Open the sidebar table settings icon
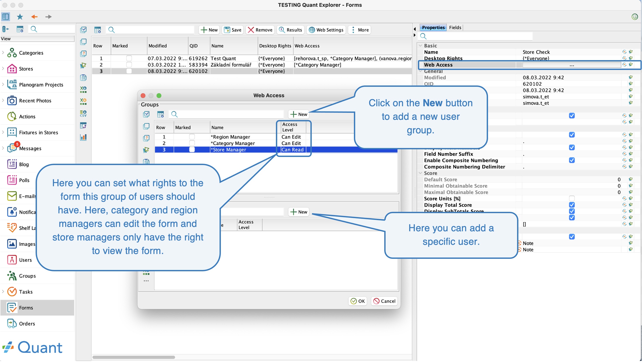644x362 pixels. coord(20,29)
